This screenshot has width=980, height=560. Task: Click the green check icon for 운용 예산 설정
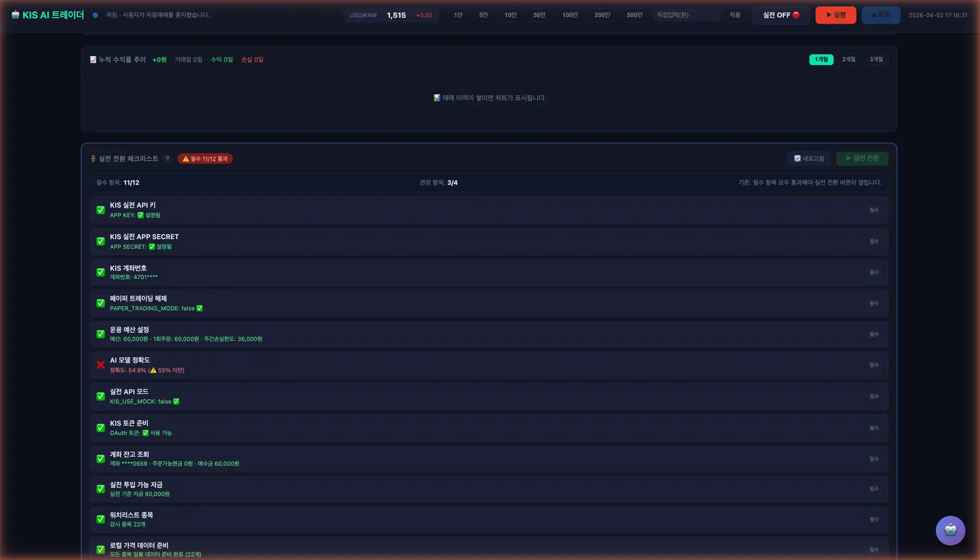100,334
